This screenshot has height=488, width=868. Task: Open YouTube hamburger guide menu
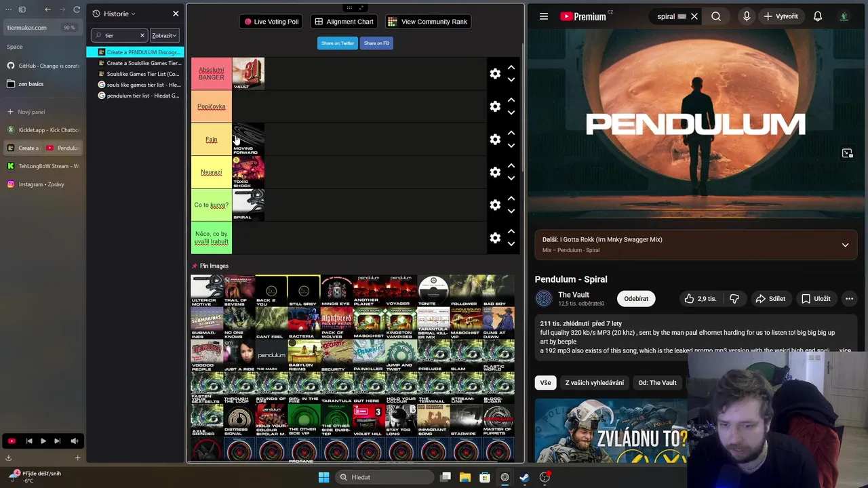pyautogui.click(x=543, y=16)
